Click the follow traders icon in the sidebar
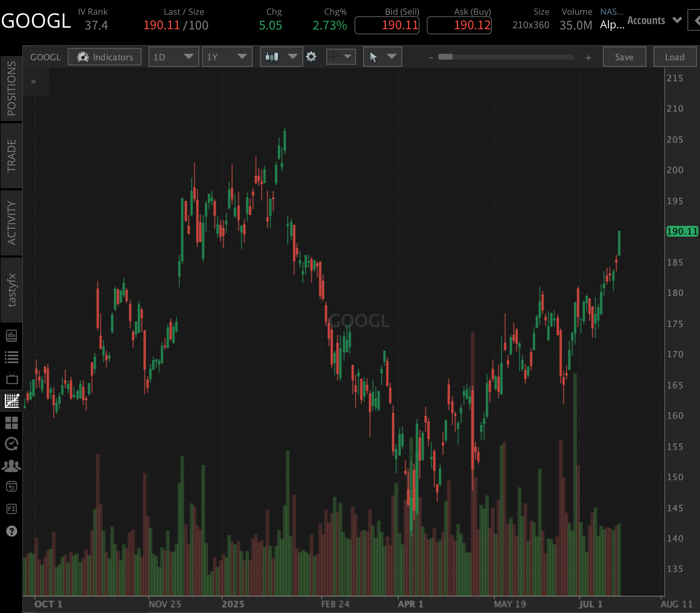This screenshot has height=613, width=700. pos(12,465)
